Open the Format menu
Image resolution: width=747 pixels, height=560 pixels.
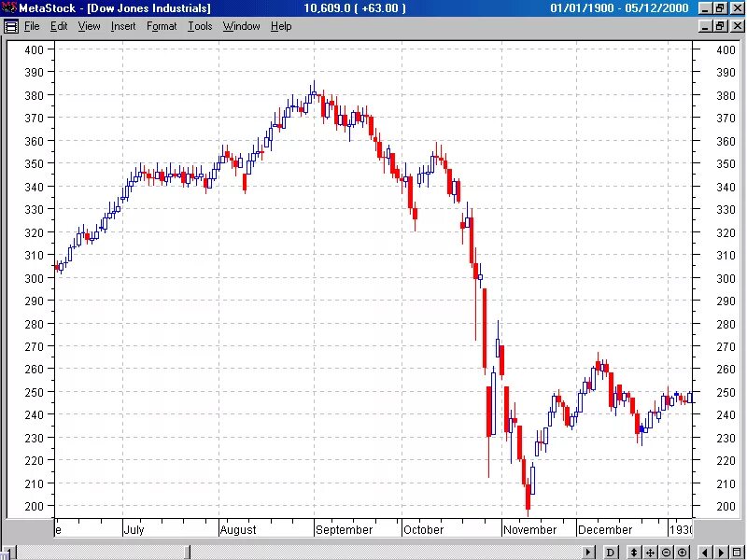click(x=161, y=26)
